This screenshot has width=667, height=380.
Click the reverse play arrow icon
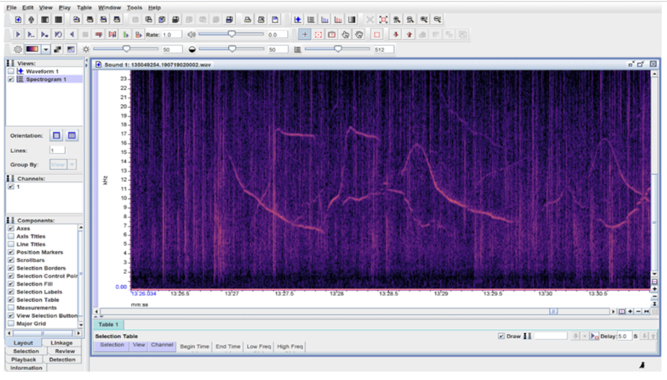(72, 34)
